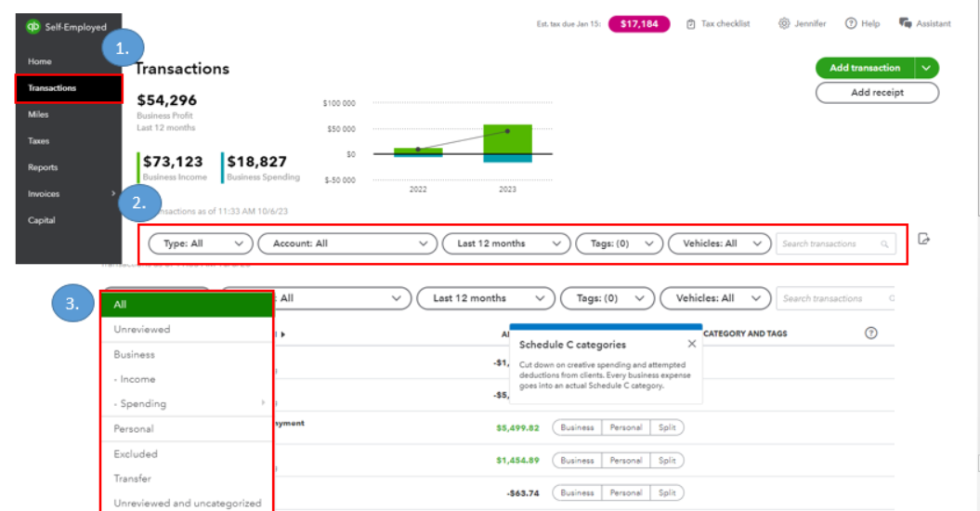Expand the Add transaction dropdown arrow

point(927,68)
